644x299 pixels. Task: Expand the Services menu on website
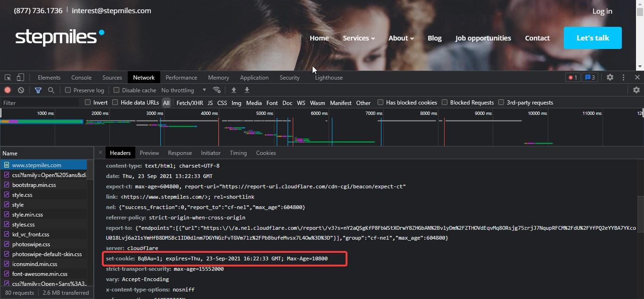tap(358, 38)
